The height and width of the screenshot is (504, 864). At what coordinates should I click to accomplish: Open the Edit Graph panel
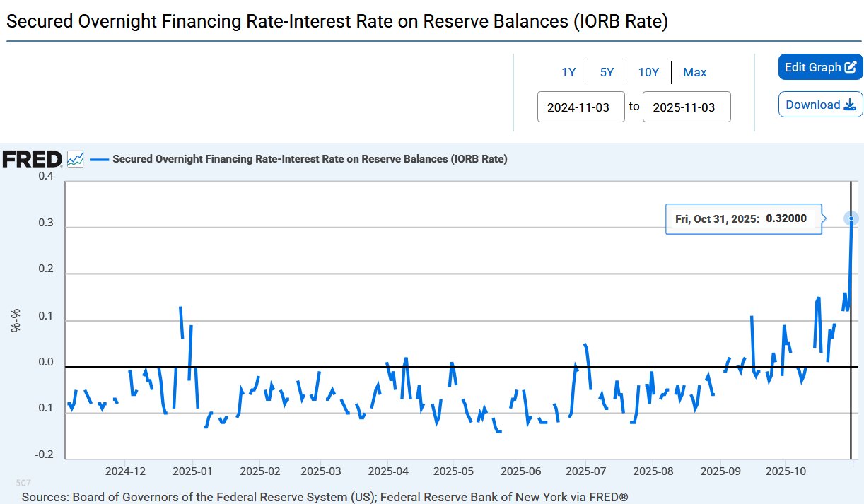tap(820, 67)
